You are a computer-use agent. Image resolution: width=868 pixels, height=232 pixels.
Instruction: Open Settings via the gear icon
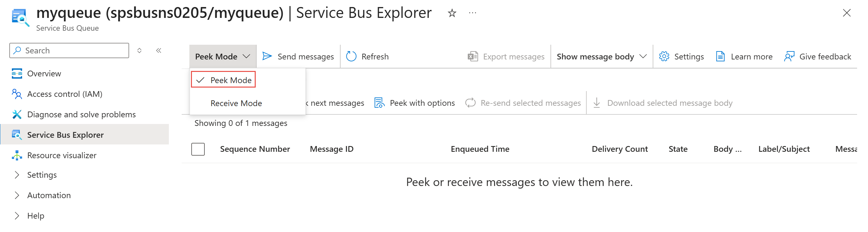pos(664,56)
